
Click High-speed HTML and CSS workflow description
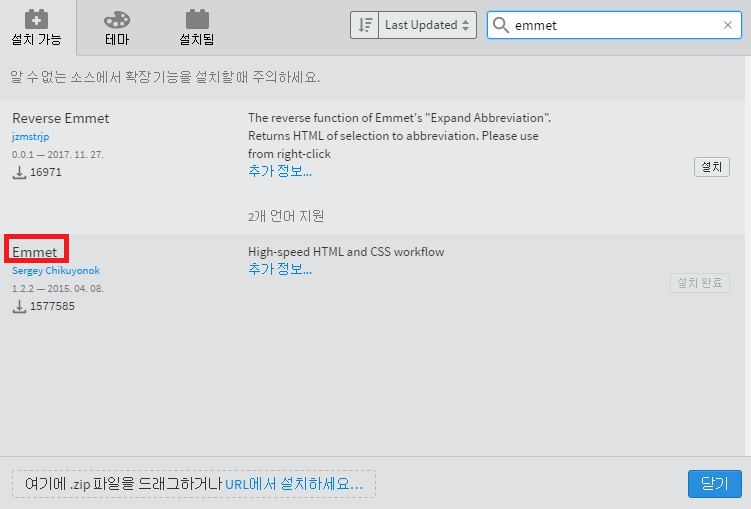click(346, 252)
